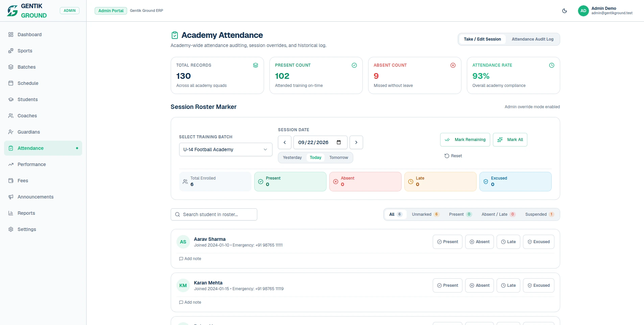644x325 pixels.
Task: Click the Mark Remaining button
Action: click(465, 140)
